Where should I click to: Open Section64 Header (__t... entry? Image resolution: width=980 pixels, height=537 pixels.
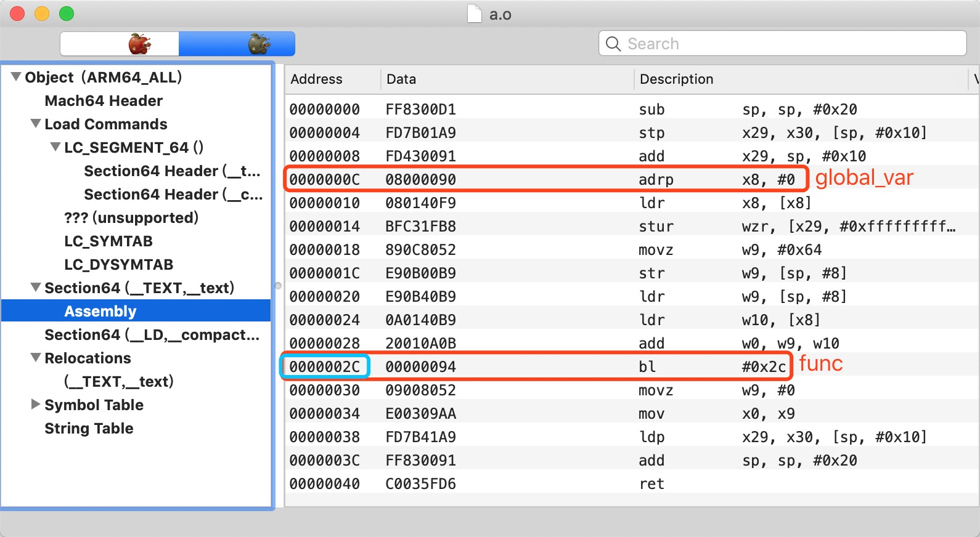click(x=172, y=171)
